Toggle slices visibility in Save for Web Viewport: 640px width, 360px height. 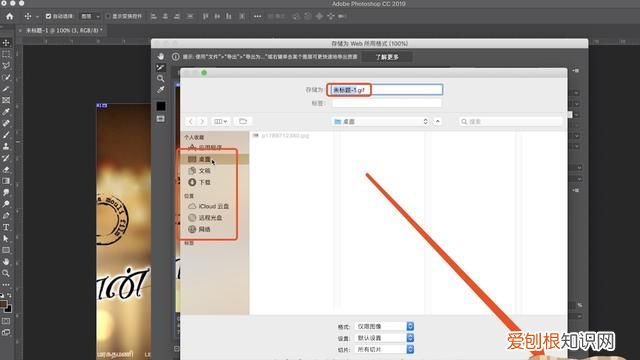[161, 119]
